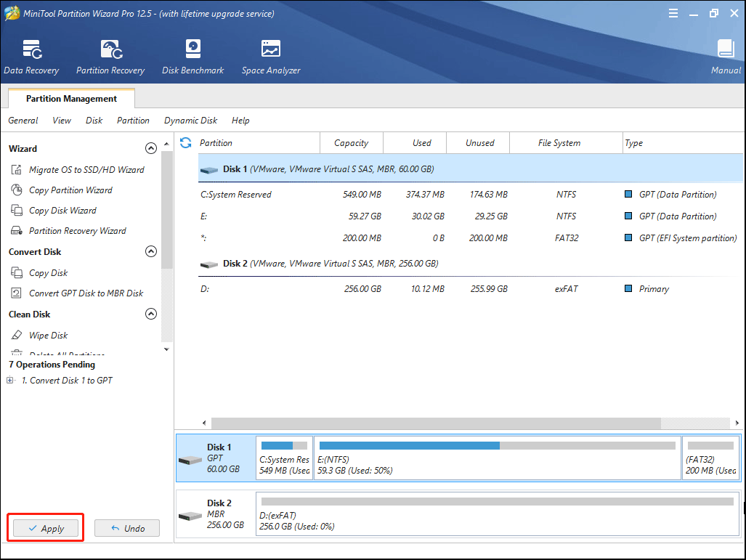
Task: Open the Help menu
Action: (x=240, y=121)
